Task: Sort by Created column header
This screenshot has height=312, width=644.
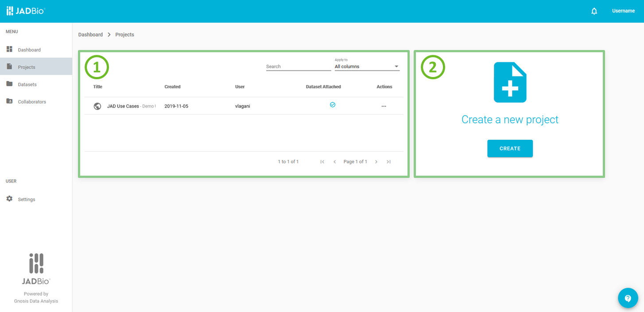Action: 172,87
